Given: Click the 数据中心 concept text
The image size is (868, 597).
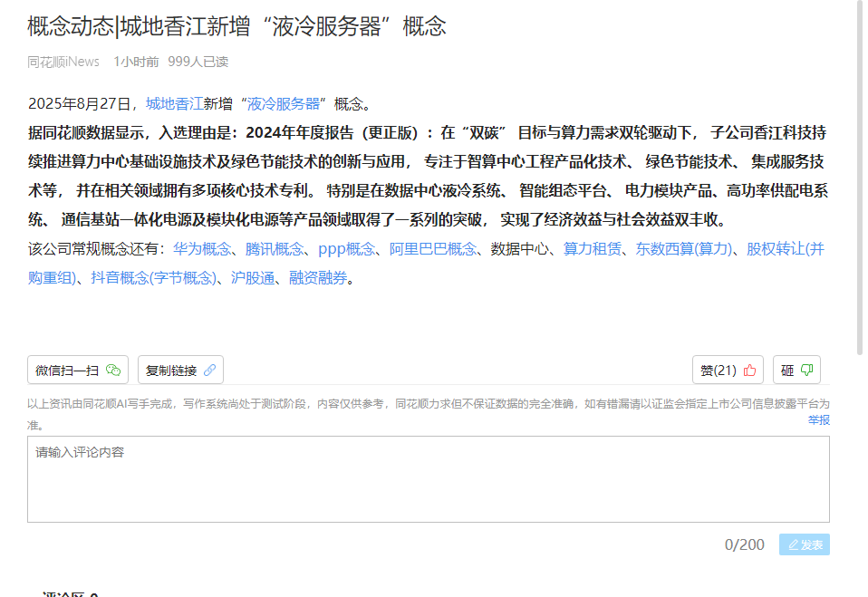Looking at the screenshot, I should point(520,248).
